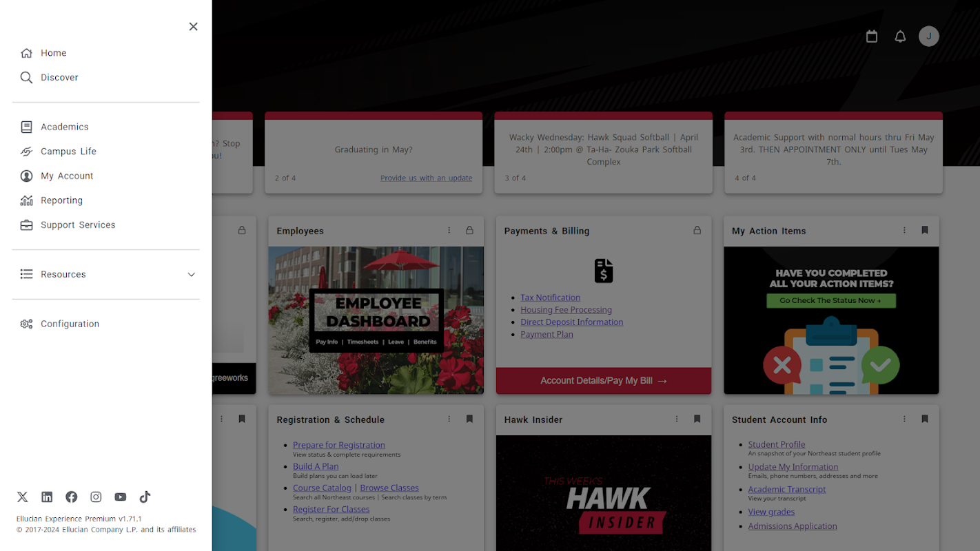Click the Academics book icon
Image resolution: width=980 pixels, height=551 pixels.
26,127
